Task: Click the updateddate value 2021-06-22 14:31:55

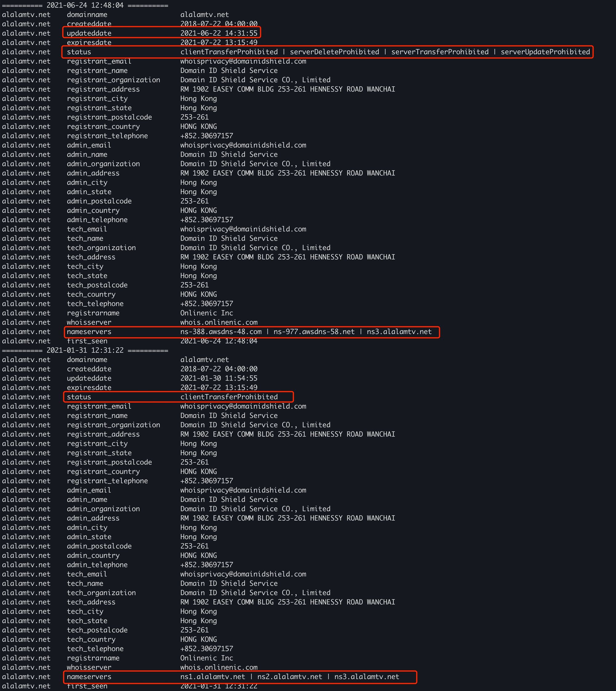Action: 219,33
